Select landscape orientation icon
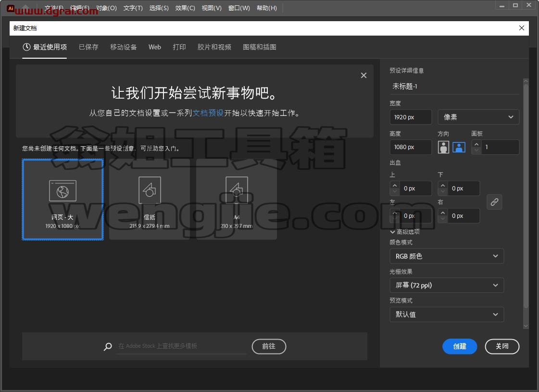The width and height of the screenshot is (539, 392). [x=459, y=147]
